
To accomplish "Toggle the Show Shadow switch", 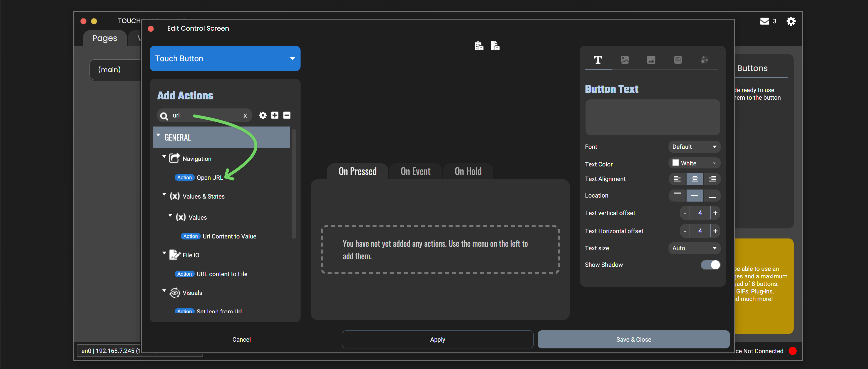I will [710, 265].
